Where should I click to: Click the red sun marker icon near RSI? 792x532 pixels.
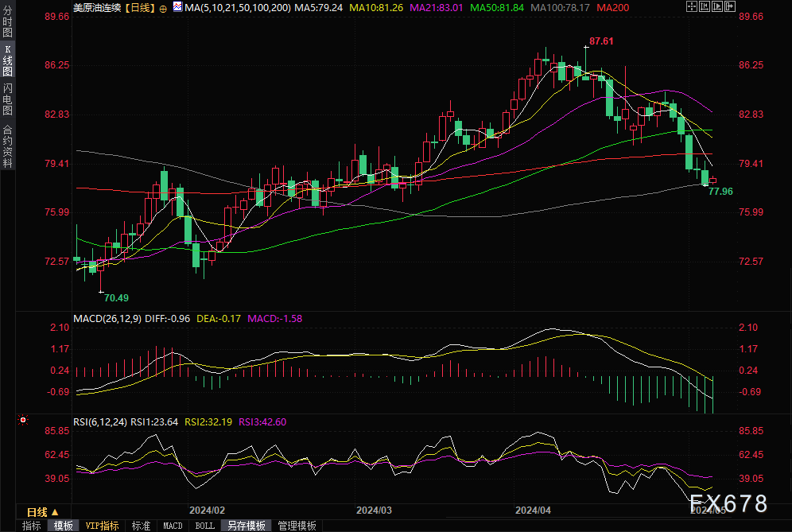(x=23, y=419)
